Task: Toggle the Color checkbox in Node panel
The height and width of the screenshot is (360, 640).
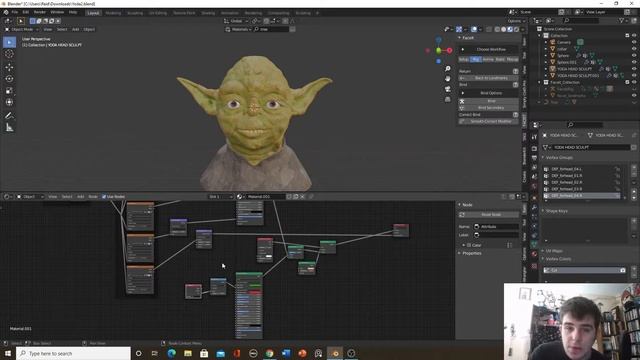Action: click(469, 245)
